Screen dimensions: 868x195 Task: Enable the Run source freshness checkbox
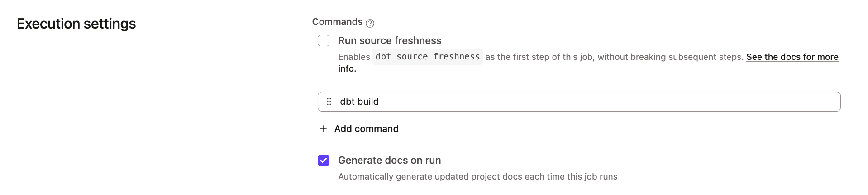pos(324,41)
